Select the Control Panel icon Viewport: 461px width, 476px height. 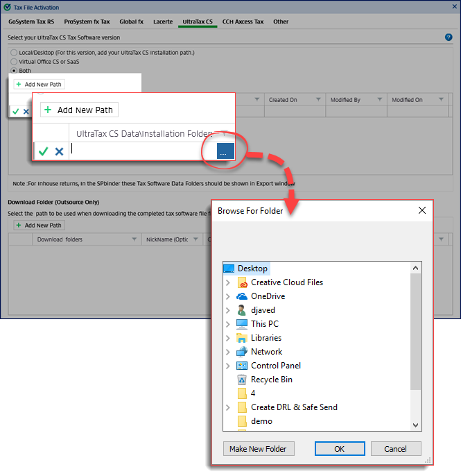click(x=242, y=366)
